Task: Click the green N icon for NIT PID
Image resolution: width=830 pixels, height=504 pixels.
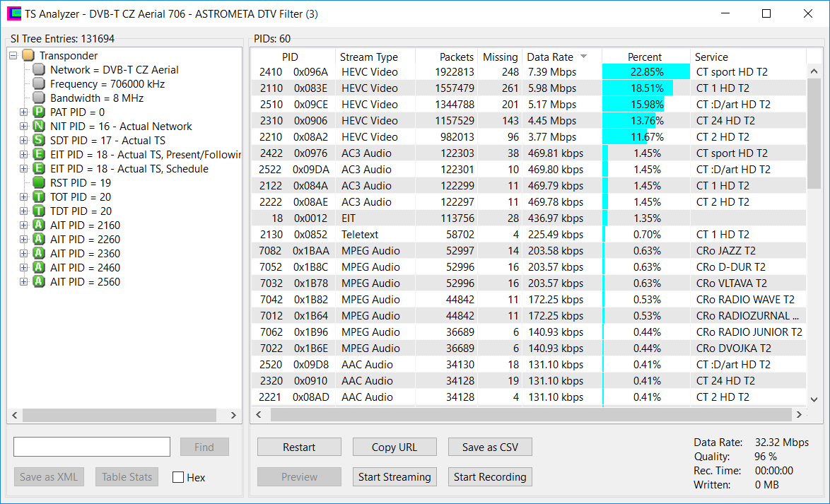Action: pyautogui.click(x=39, y=127)
